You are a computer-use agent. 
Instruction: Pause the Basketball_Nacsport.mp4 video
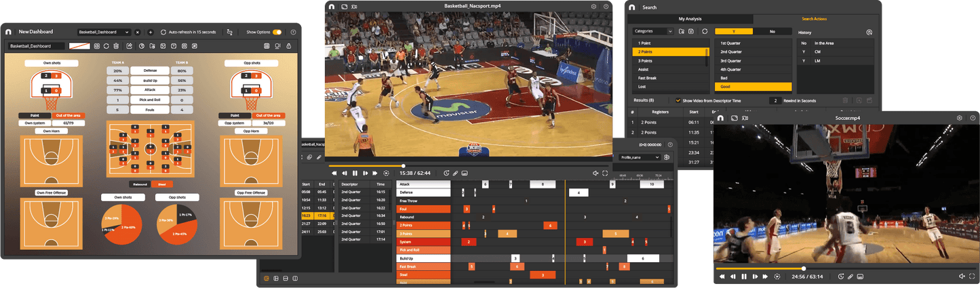(355, 173)
